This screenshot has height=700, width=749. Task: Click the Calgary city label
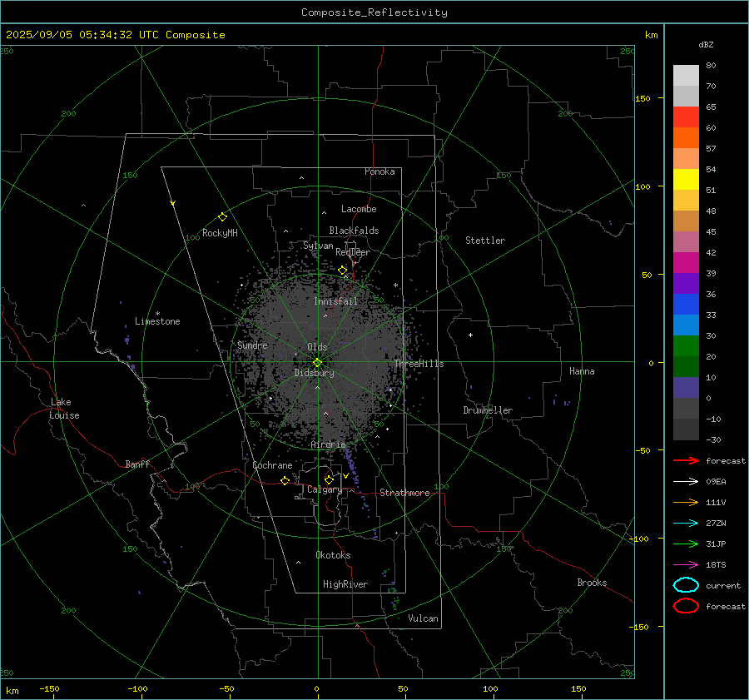tap(325, 489)
